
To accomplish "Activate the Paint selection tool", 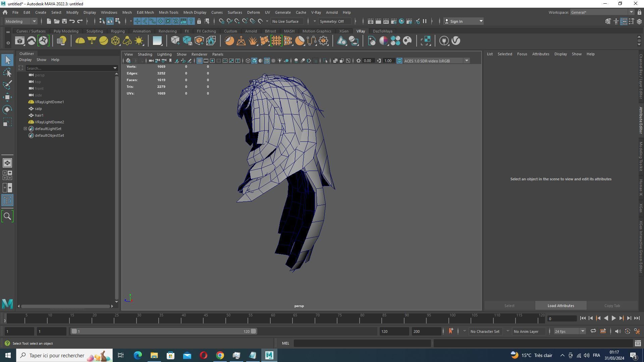I will click(7, 85).
